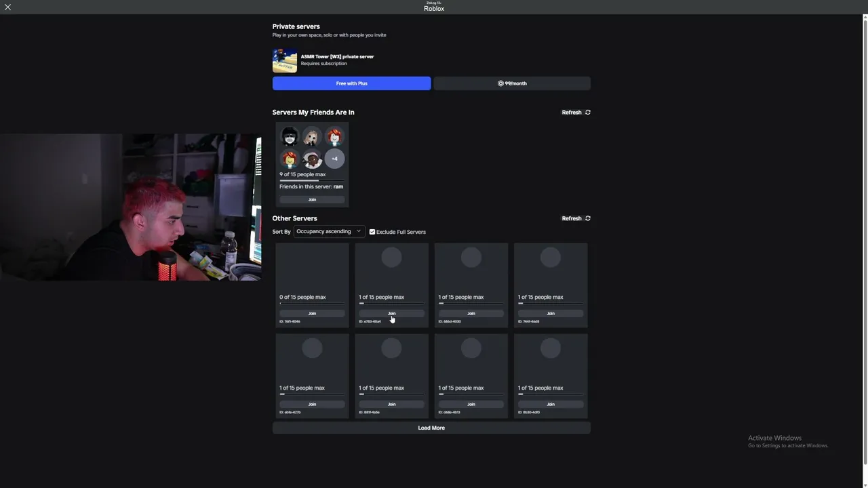This screenshot has width=868, height=488.
Task: Close the Roblox window with the X icon
Action: click(7, 7)
